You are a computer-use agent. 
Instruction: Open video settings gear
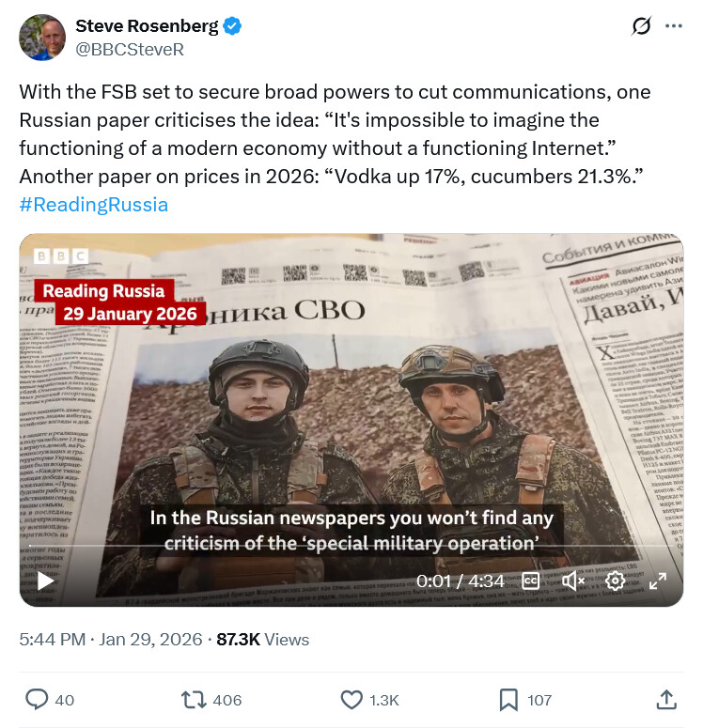615,581
